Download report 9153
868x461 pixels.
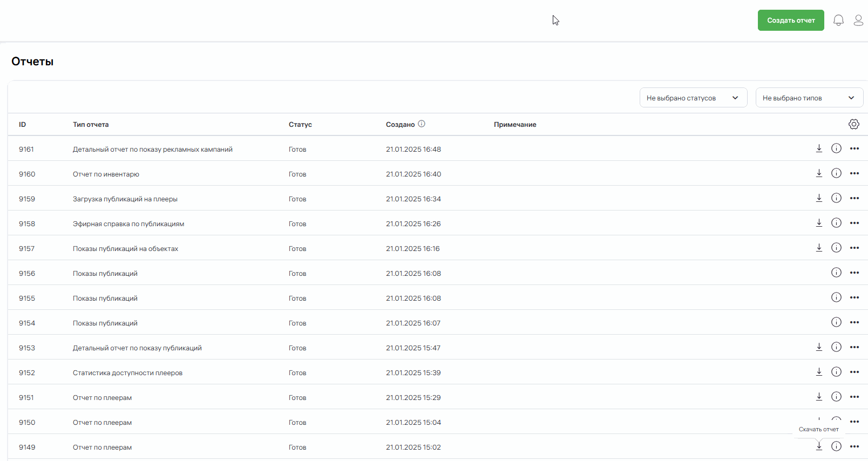tap(819, 347)
